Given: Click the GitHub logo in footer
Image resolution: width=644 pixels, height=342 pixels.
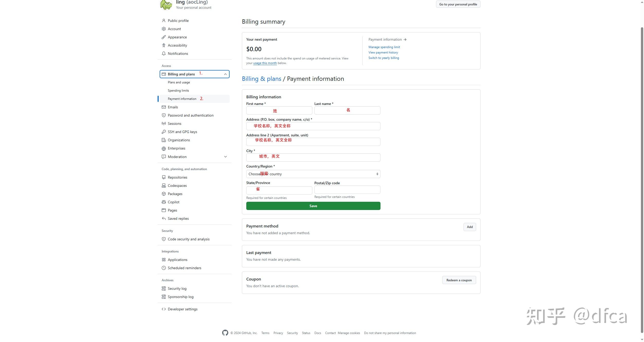Looking at the screenshot, I should (x=225, y=333).
